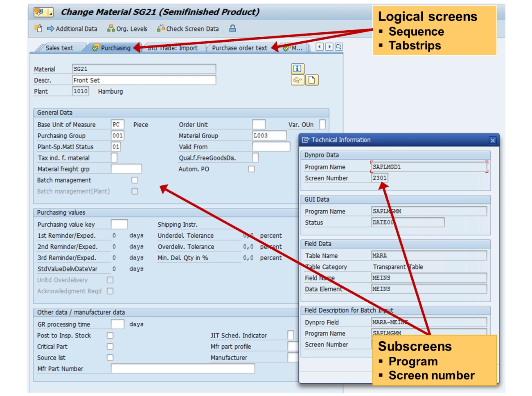Tick the Post to Insp. Stock checkbox
Image resolution: width=532 pixels, height=396 pixels.
[x=110, y=335]
